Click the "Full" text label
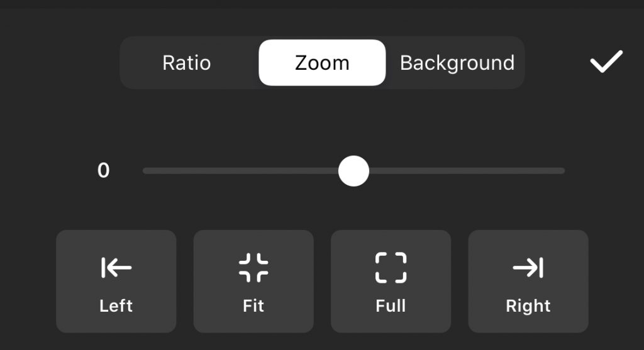The image size is (644, 350). (391, 306)
